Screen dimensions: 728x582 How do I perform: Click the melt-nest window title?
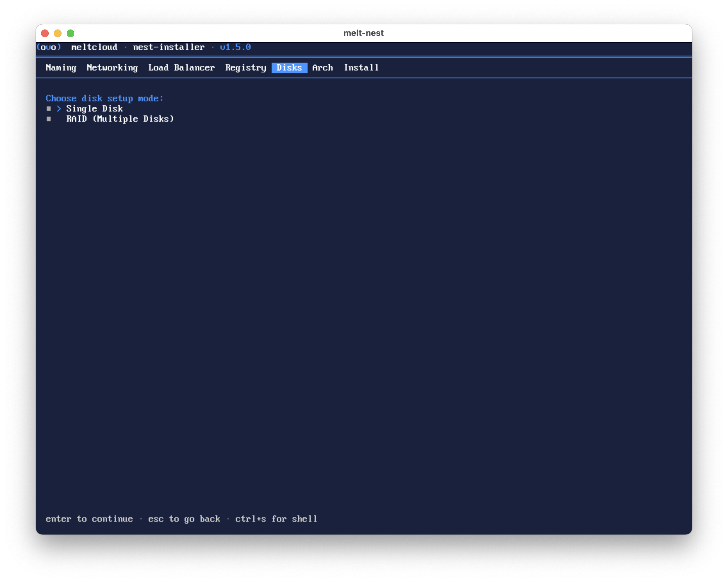(x=364, y=33)
